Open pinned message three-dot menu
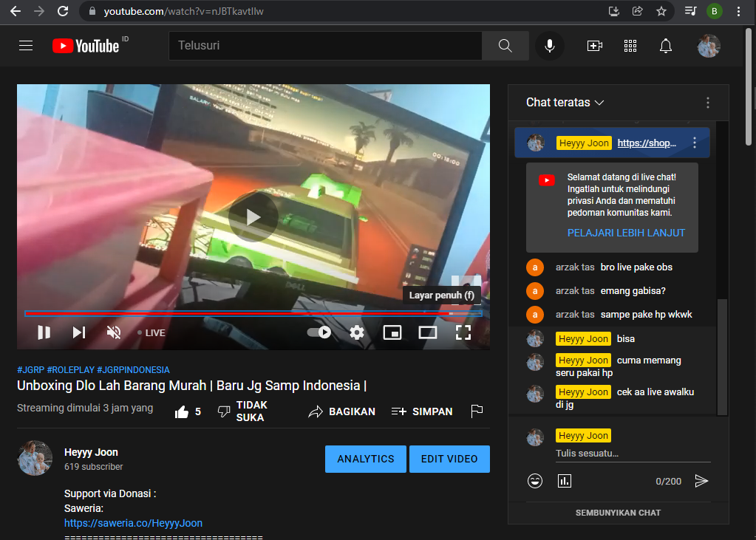This screenshot has height=540, width=756. pos(694,143)
